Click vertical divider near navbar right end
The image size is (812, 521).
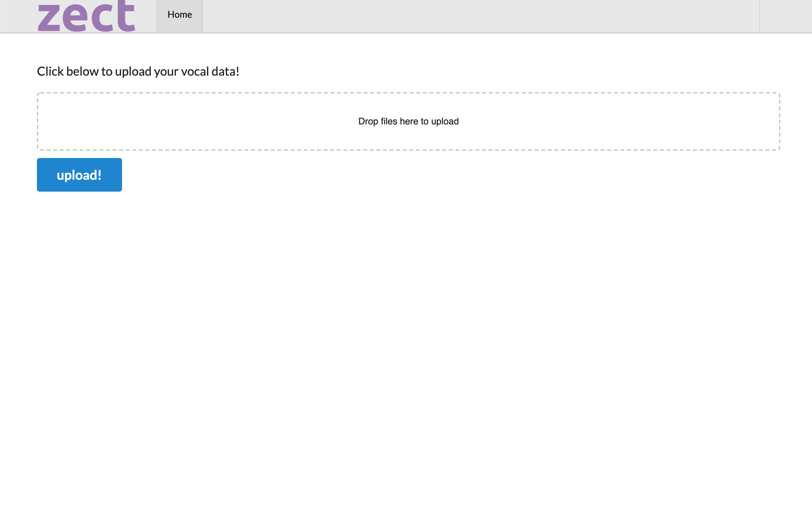coord(759,16)
